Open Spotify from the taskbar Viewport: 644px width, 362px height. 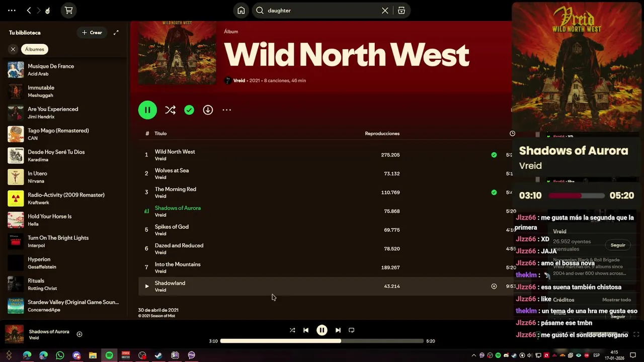click(109, 355)
